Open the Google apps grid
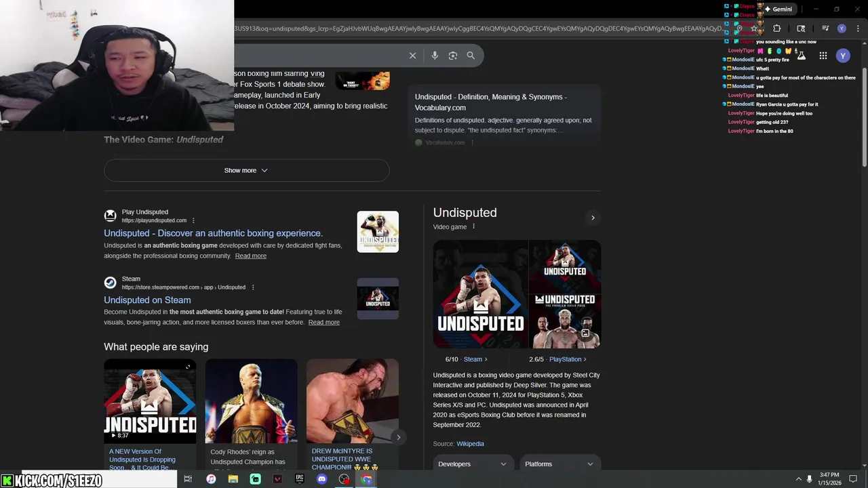 click(823, 56)
